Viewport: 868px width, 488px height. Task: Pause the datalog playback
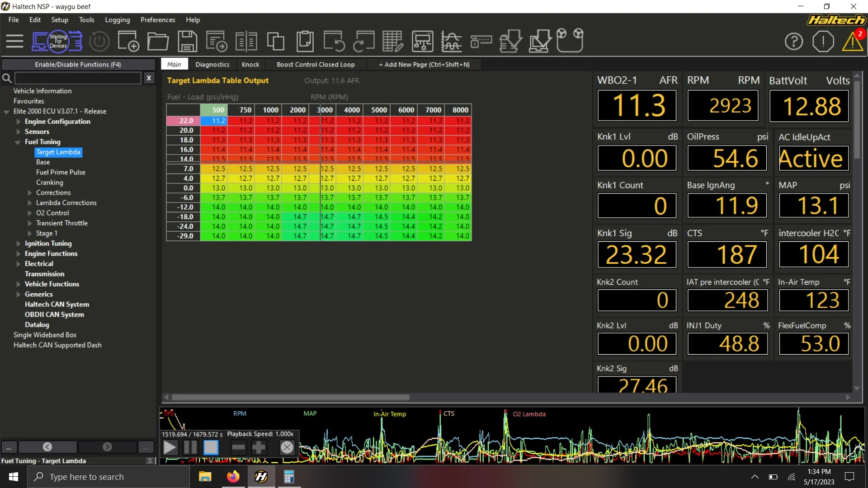point(190,447)
